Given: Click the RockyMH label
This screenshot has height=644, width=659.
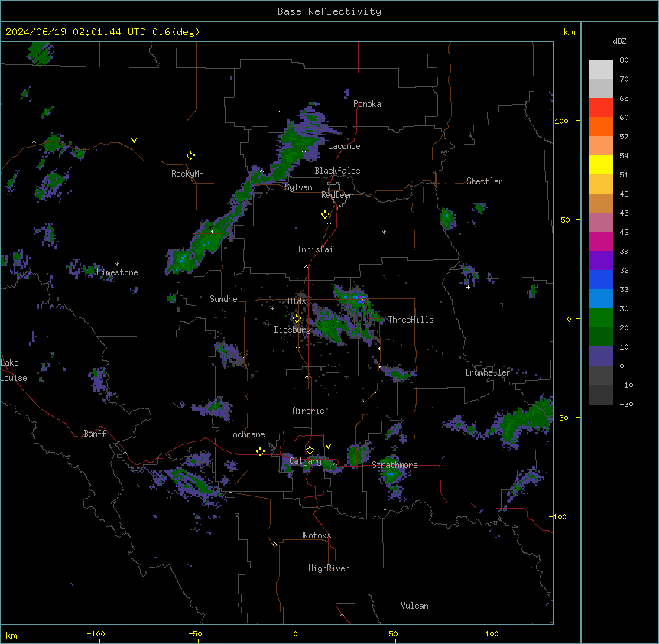Looking at the screenshot, I should tap(187, 174).
